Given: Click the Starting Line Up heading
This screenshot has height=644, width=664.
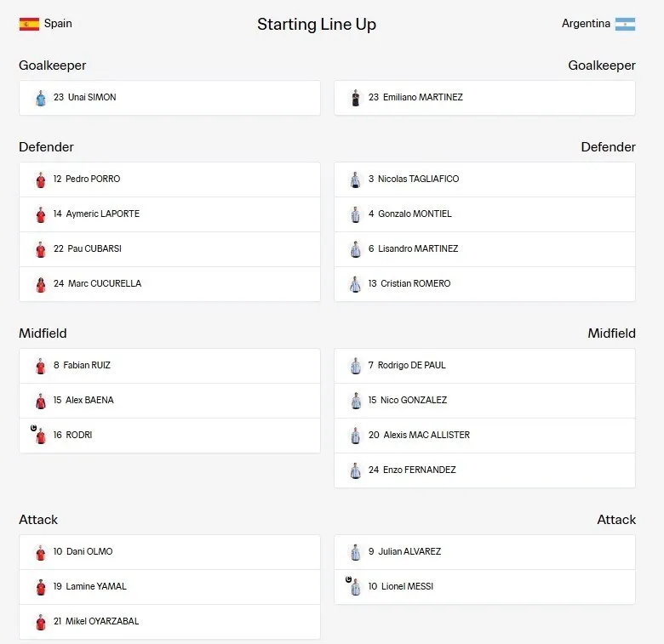Looking at the screenshot, I should pyautogui.click(x=317, y=25).
